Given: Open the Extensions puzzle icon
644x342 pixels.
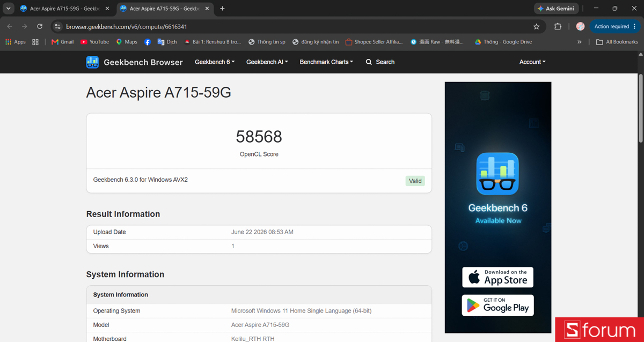Looking at the screenshot, I should coord(558,26).
